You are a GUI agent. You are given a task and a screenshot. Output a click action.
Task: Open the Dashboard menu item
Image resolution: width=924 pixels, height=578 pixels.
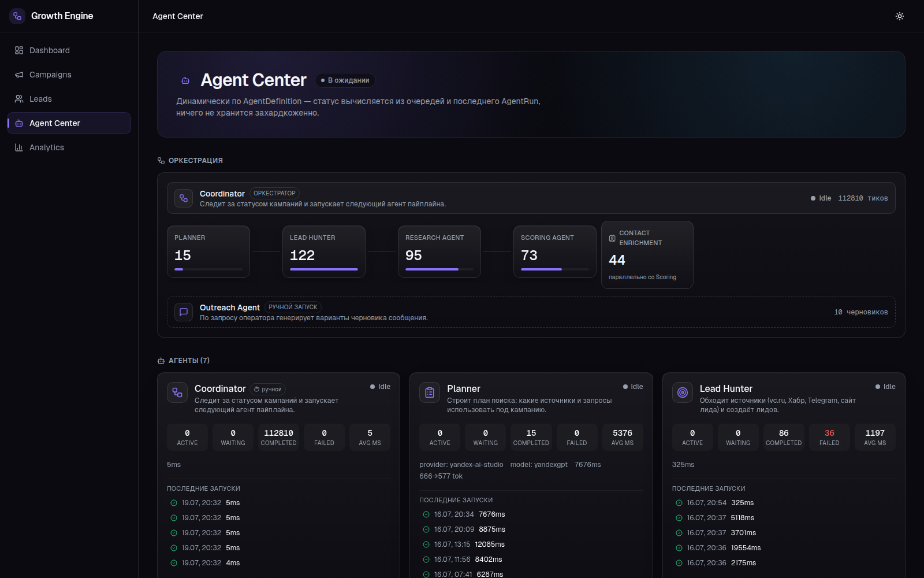click(69, 50)
